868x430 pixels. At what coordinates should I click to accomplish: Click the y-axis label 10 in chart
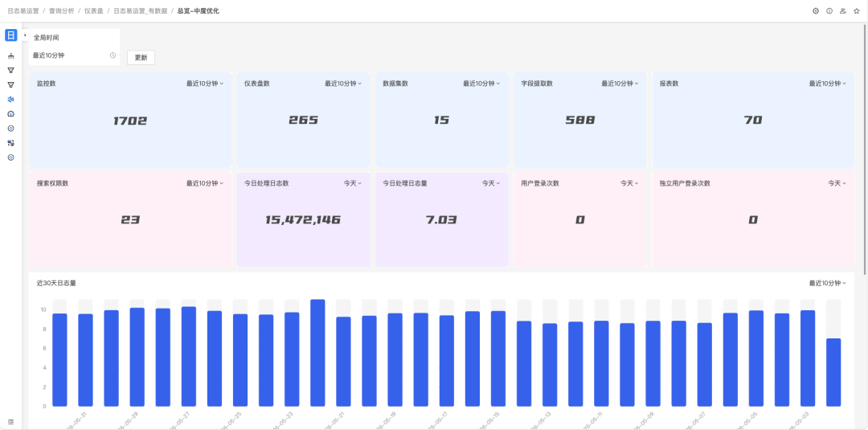[x=43, y=309]
